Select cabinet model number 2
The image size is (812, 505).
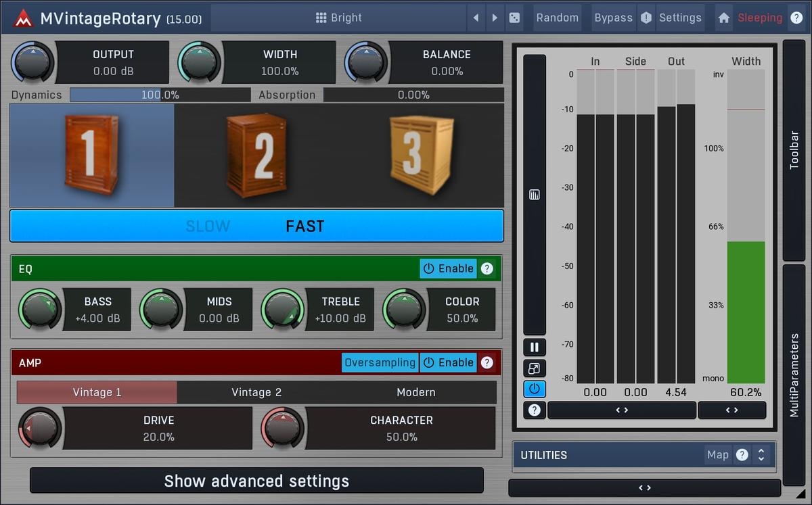tap(258, 155)
